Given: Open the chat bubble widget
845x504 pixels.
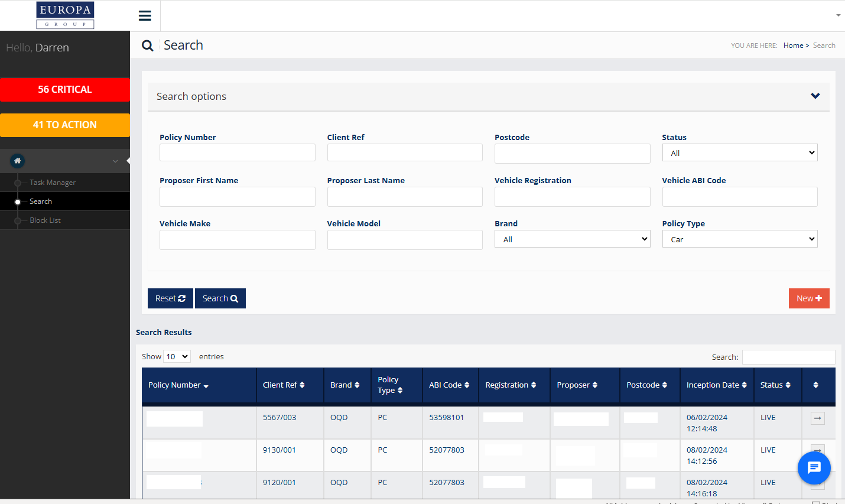Looking at the screenshot, I should 814,468.
